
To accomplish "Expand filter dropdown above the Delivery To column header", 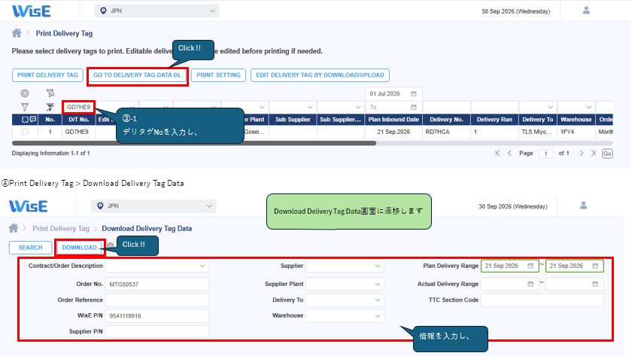I will tap(550, 108).
